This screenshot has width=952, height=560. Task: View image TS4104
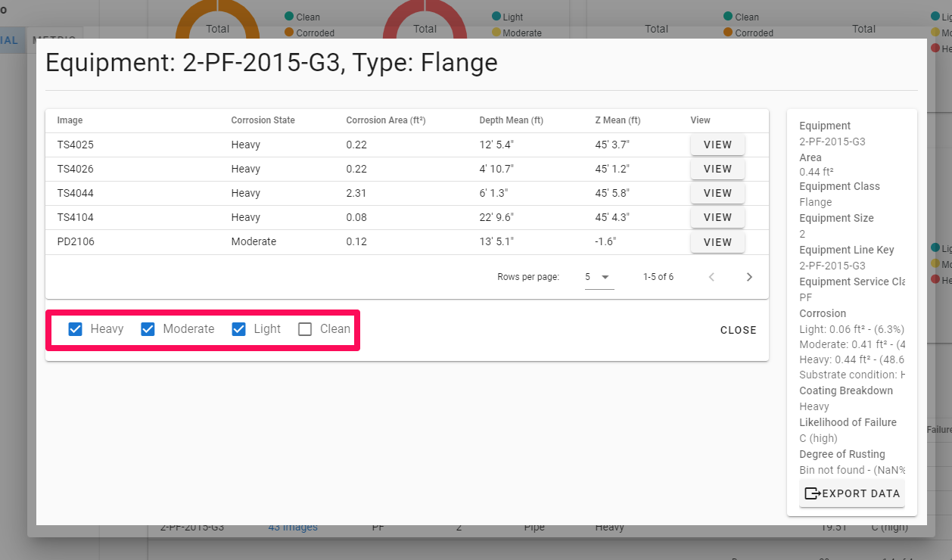pyautogui.click(x=717, y=217)
